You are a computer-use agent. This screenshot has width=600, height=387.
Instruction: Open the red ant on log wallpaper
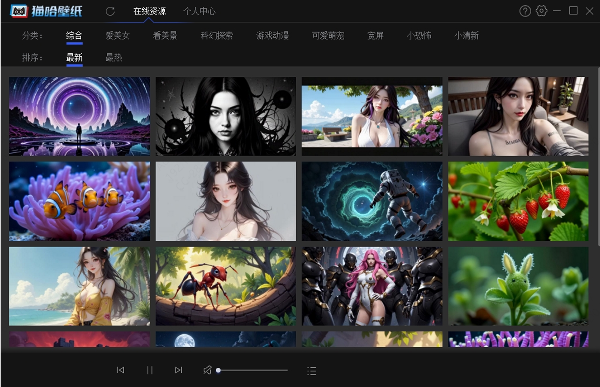[226, 286]
